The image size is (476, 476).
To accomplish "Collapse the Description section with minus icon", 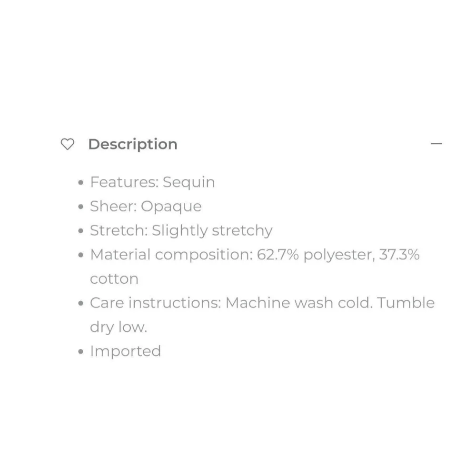I will pyautogui.click(x=436, y=144).
